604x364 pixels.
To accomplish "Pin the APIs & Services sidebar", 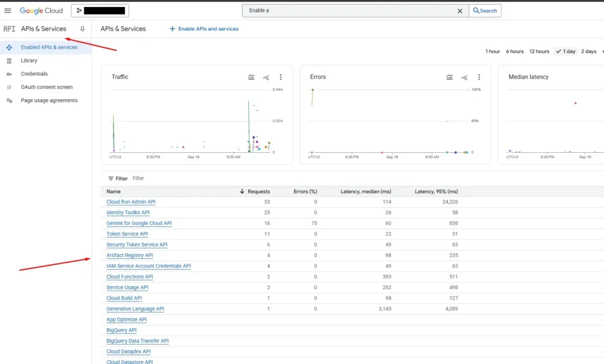I will click(83, 29).
